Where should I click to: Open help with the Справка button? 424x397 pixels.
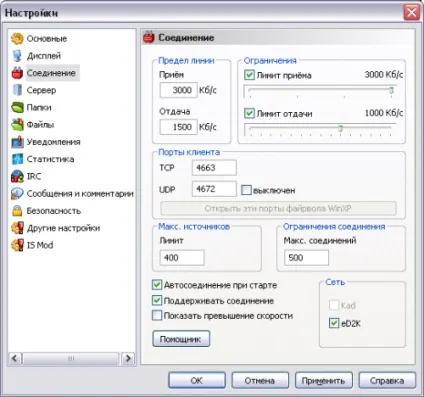[x=387, y=380]
